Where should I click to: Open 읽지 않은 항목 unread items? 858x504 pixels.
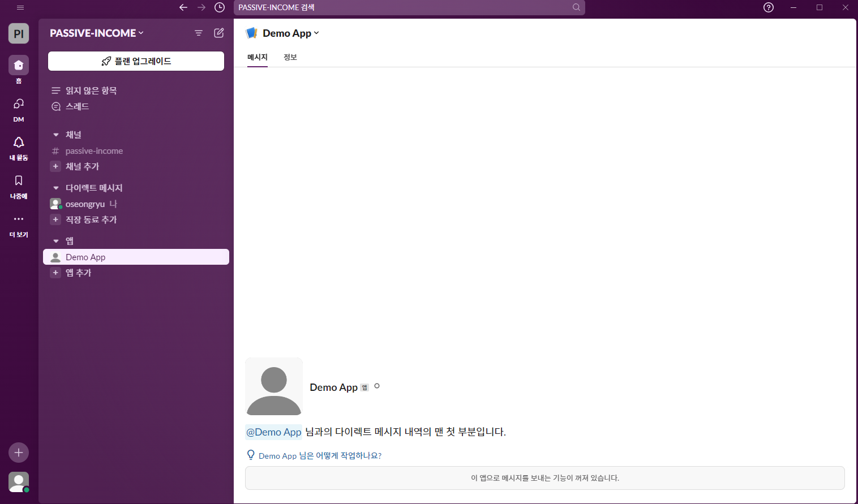click(136, 91)
